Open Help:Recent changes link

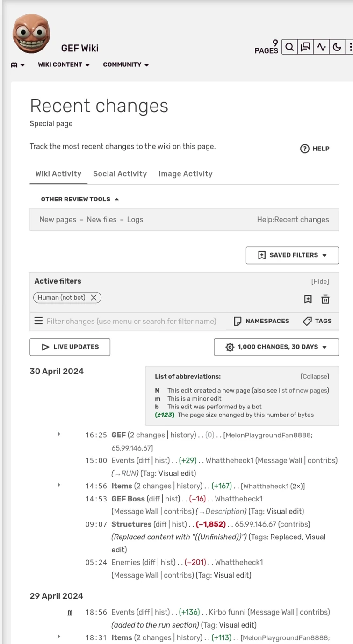click(x=292, y=219)
